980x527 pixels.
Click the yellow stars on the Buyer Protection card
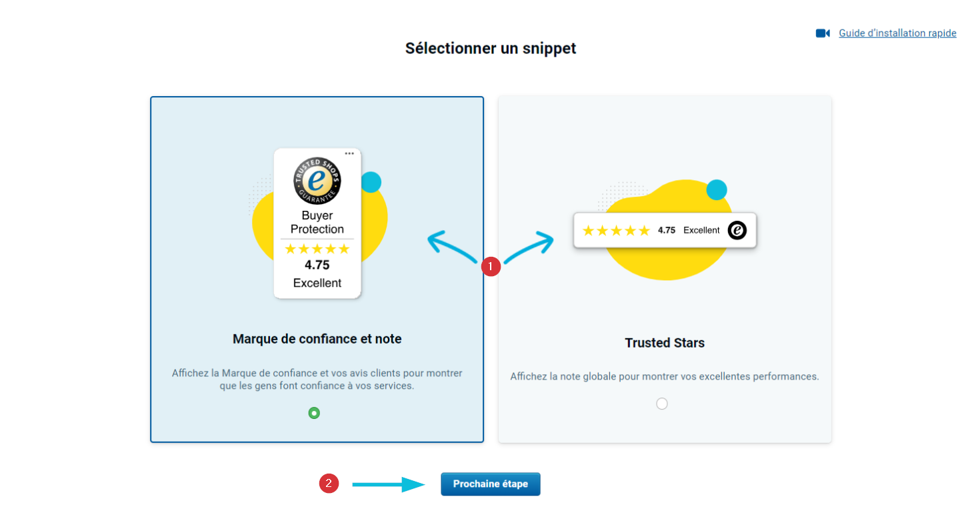coord(317,249)
